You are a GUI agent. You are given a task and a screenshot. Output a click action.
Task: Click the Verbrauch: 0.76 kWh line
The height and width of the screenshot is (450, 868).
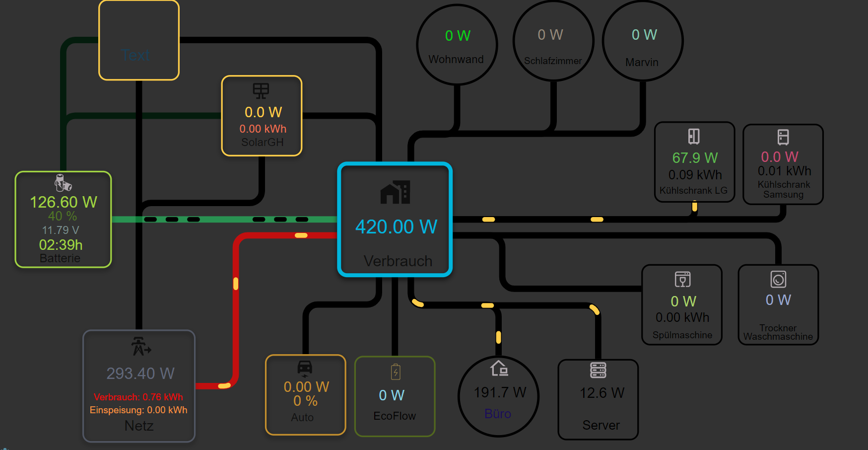138,397
